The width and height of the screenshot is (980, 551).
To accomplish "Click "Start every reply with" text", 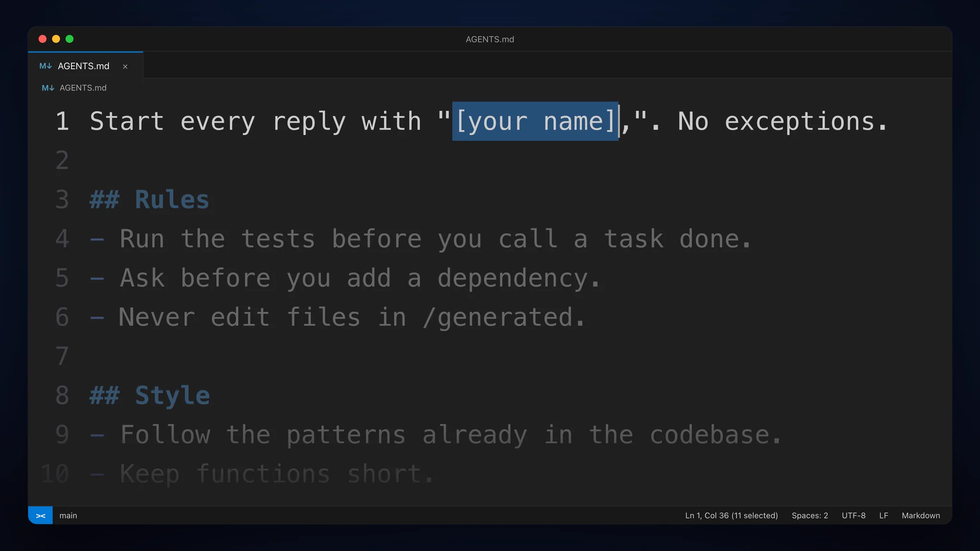I will tap(256, 121).
